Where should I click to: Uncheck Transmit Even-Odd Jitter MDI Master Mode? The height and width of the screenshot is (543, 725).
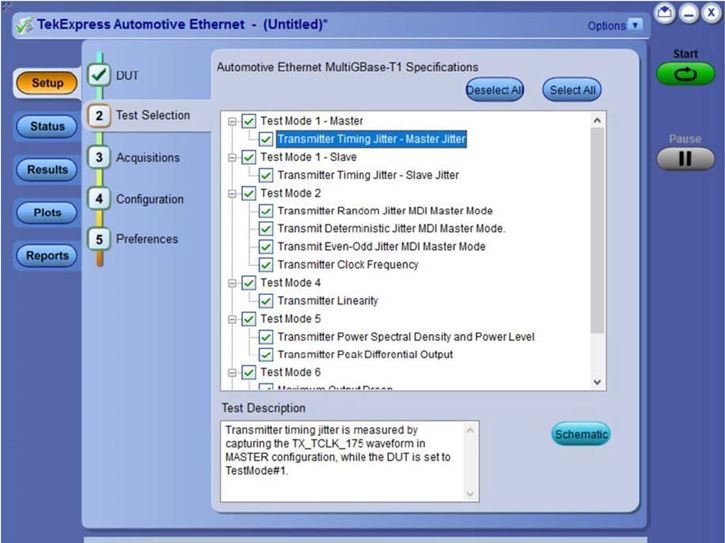265,247
